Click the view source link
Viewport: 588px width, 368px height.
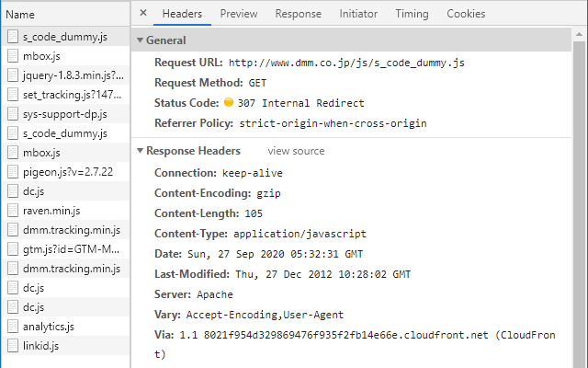pyautogui.click(x=296, y=151)
